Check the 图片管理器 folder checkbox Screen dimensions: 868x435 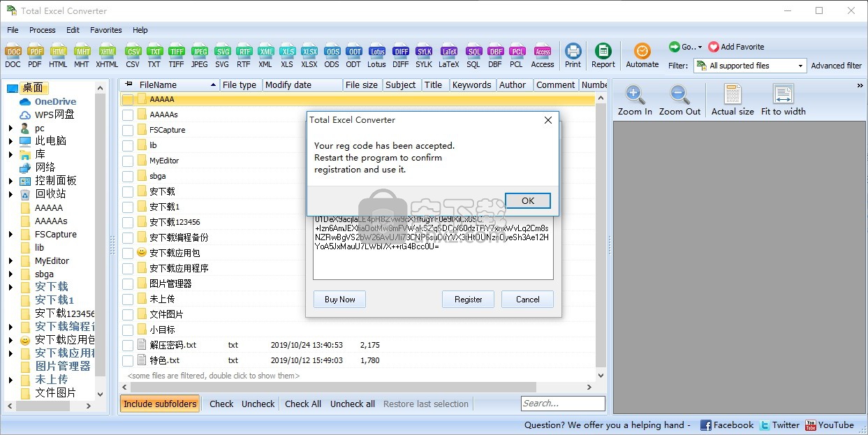point(128,283)
